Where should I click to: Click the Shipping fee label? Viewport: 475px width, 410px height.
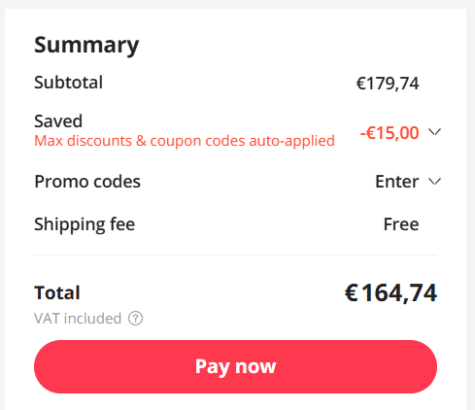[x=85, y=224]
